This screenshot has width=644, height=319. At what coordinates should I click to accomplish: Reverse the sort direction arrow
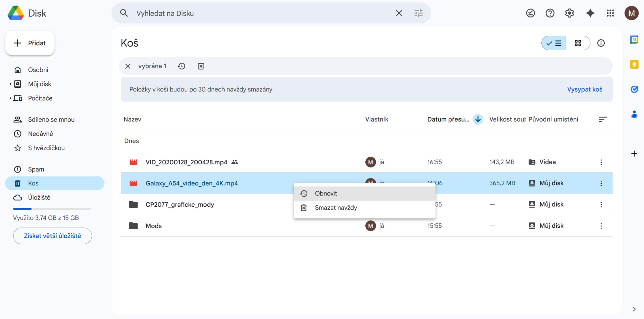click(x=478, y=119)
